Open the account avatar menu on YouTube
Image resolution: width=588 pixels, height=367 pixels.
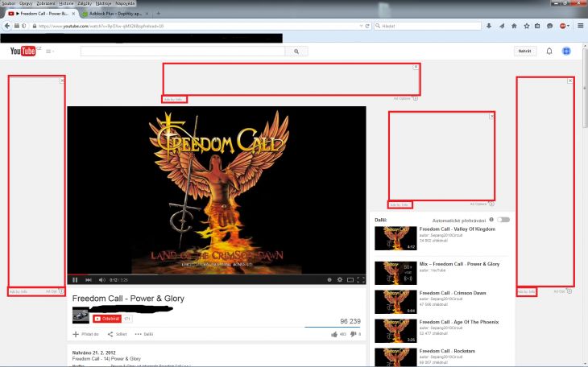pyautogui.click(x=566, y=51)
